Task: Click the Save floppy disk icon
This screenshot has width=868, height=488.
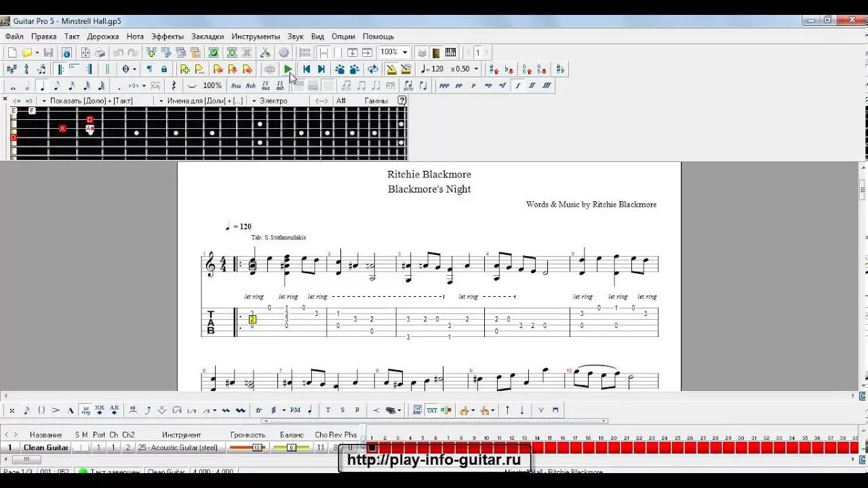Action: (x=48, y=53)
